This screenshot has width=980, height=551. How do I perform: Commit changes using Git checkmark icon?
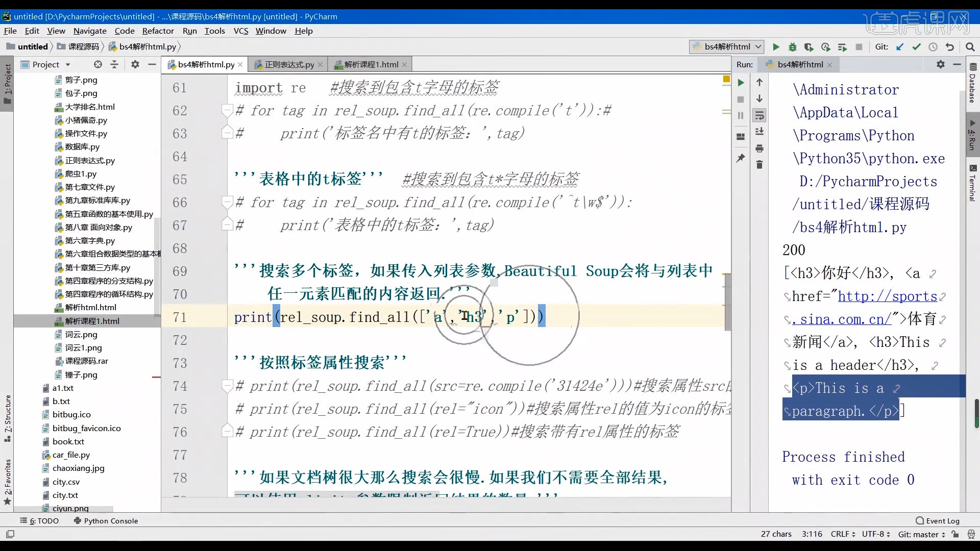point(917,47)
